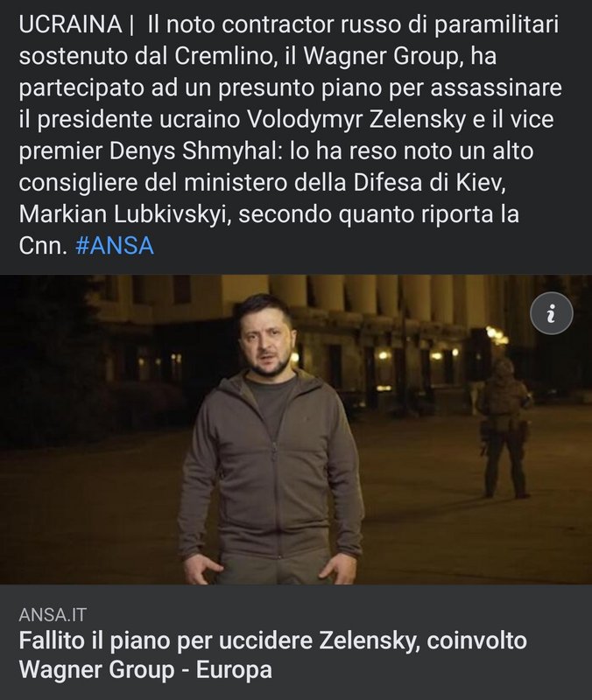Click the ANSA.IT source label
The width and height of the screenshot is (592, 700).
pos(53,615)
